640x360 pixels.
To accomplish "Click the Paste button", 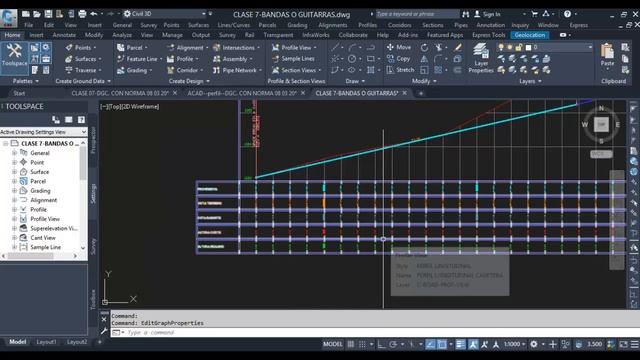I will 607,55.
